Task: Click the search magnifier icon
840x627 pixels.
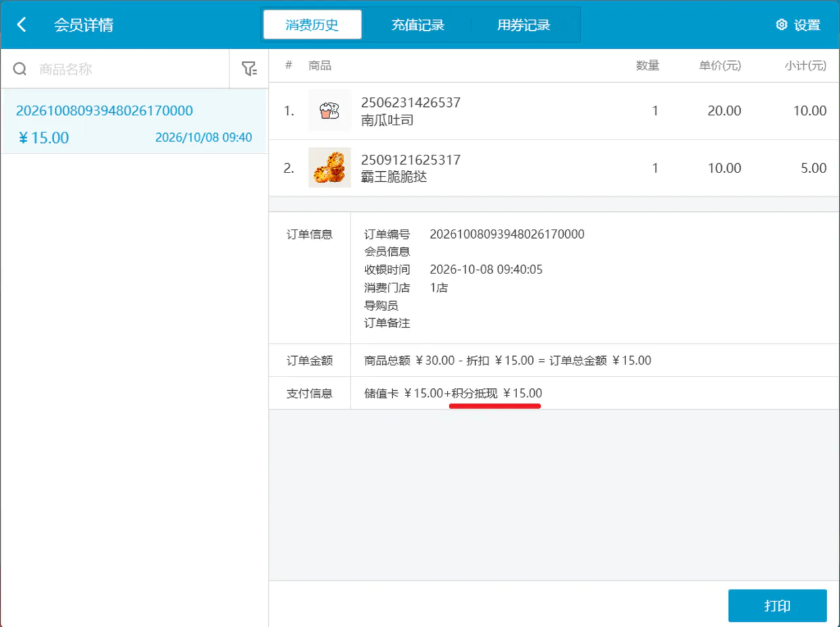Action: [20, 69]
